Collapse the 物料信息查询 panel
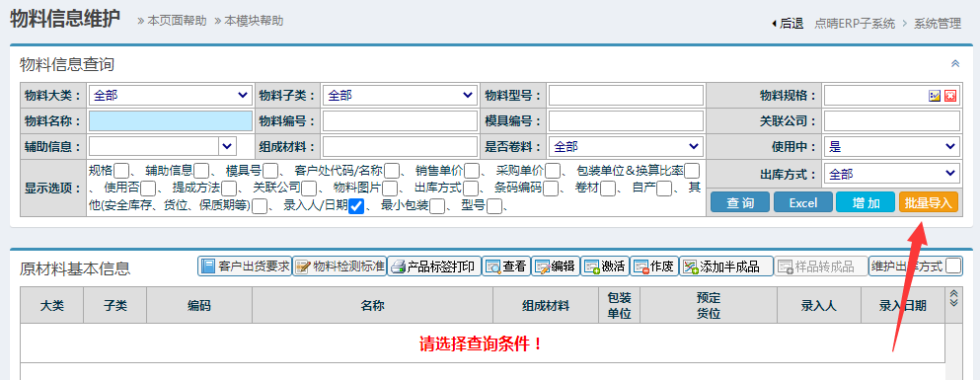Image resolution: width=980 pixels, height=380 pixels. point(955,64)
